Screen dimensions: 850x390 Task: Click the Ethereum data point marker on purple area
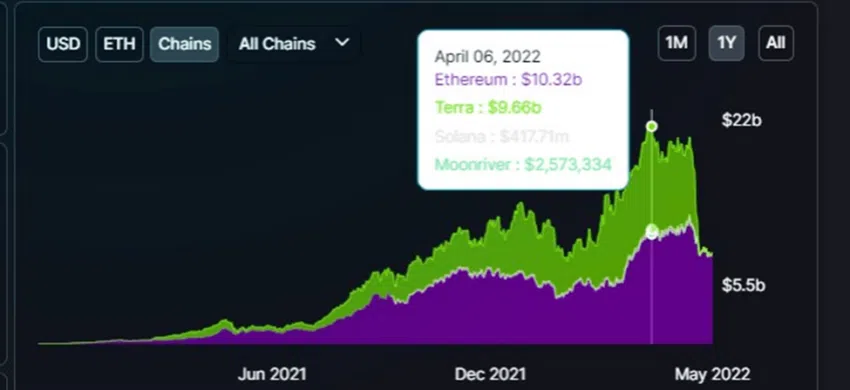click(x=652, y=232)
